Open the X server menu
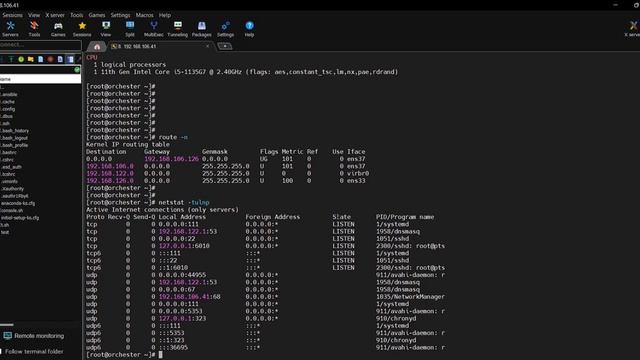 (55, 15)
